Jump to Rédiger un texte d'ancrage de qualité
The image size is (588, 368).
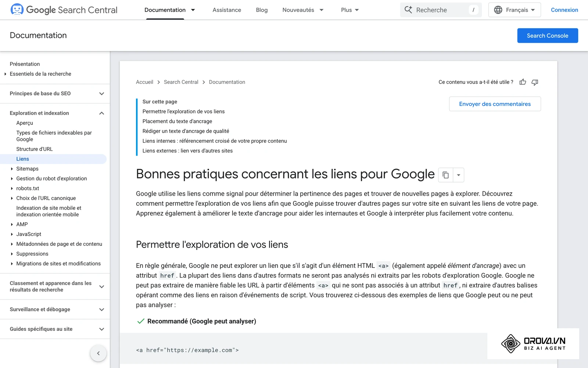(186, 131)
